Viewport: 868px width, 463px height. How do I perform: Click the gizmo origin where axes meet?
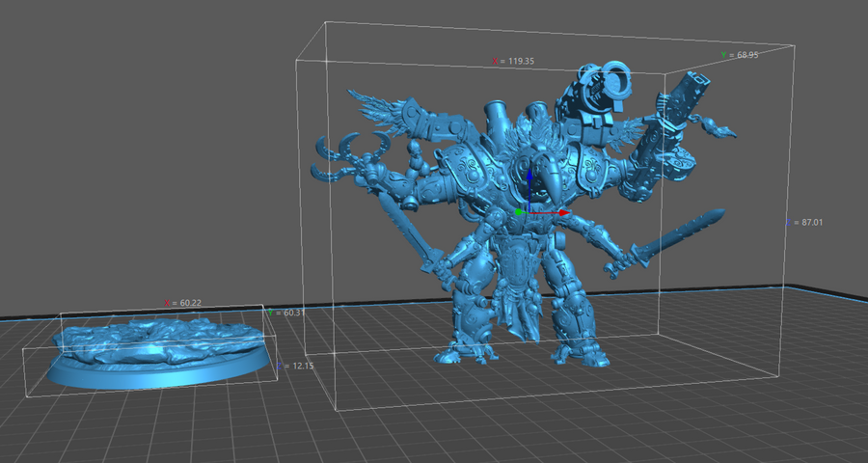529,211
